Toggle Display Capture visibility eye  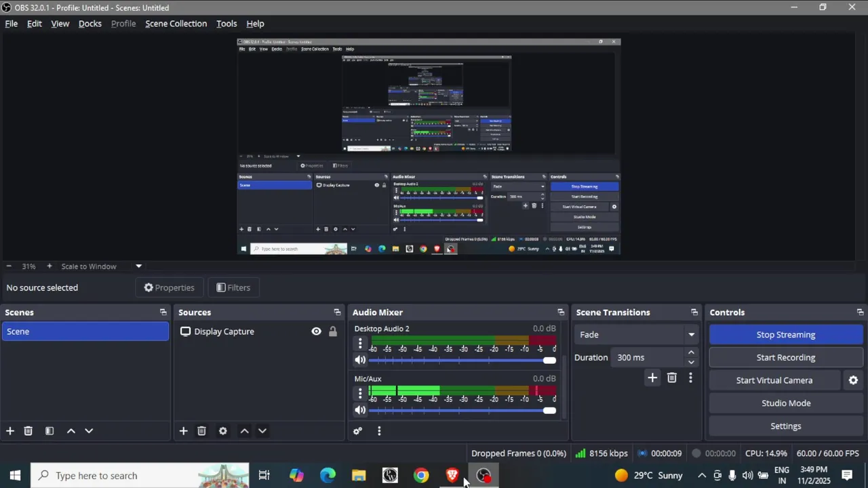pos(316,331)
